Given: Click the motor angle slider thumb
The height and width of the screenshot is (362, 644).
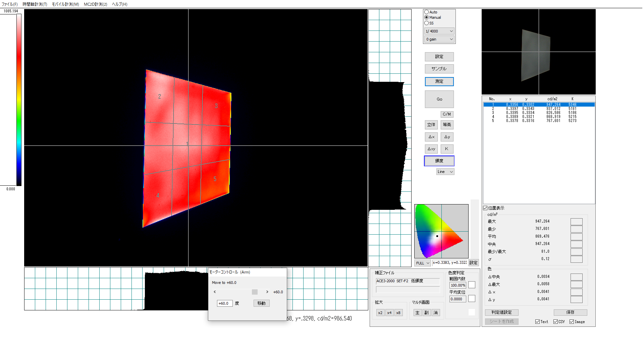Looking at the screenshot, I should tap(255, 292).
